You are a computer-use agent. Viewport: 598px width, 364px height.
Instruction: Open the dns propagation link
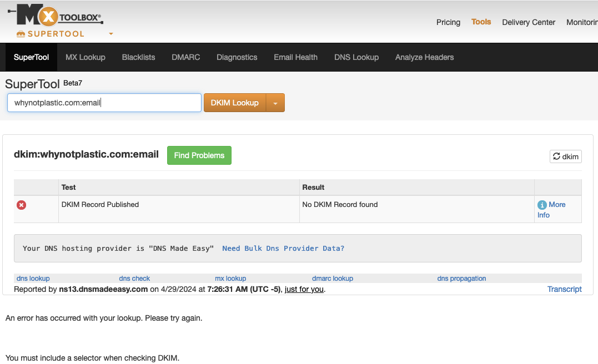[x=461, y=279]
